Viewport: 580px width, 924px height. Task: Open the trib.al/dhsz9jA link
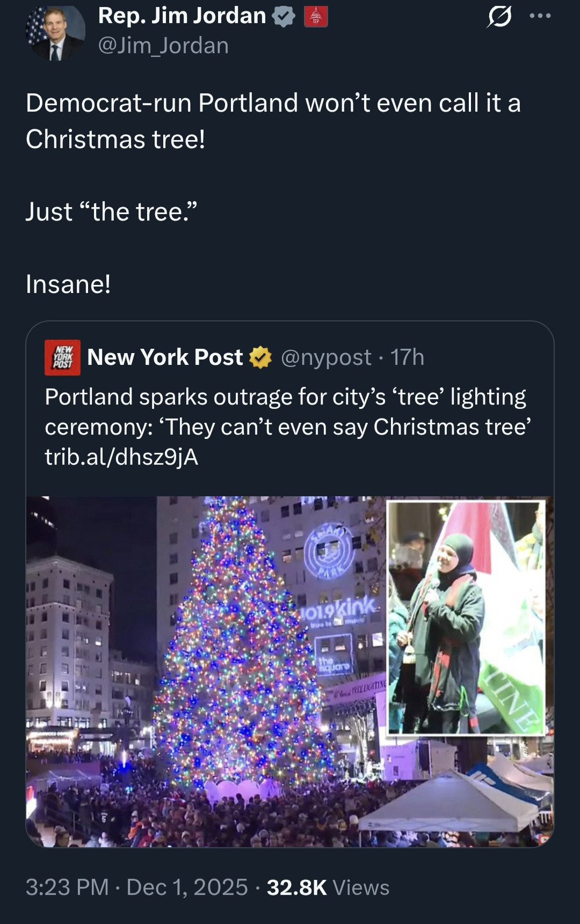coord(121,457)
